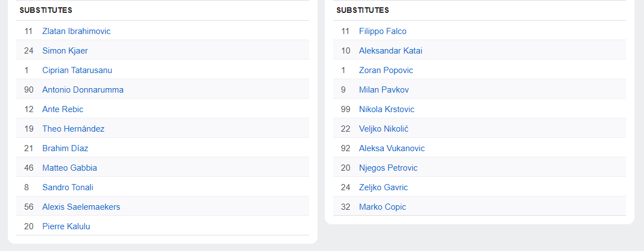
Task: Click on Nikola Krstovic
Action: 387,109
